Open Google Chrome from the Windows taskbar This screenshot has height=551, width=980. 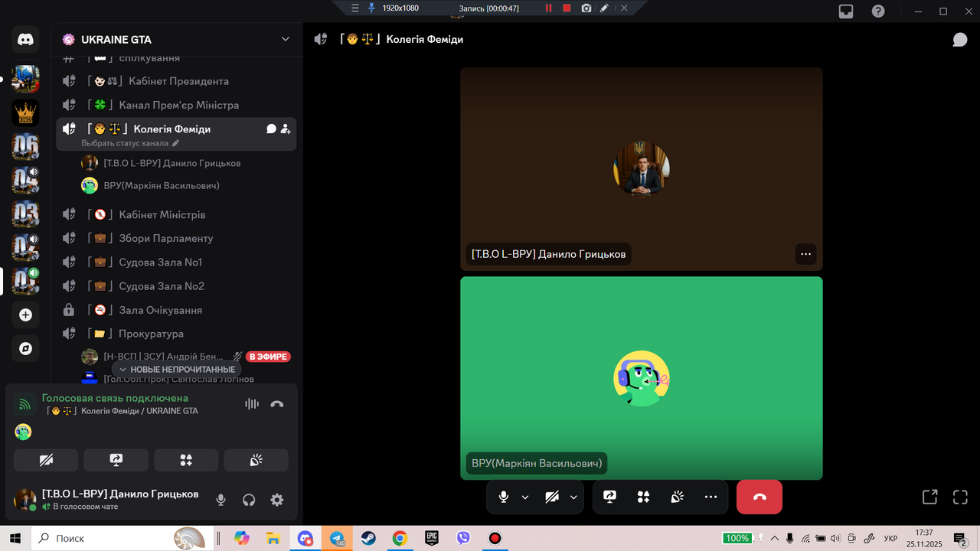(x=400, y=538)
